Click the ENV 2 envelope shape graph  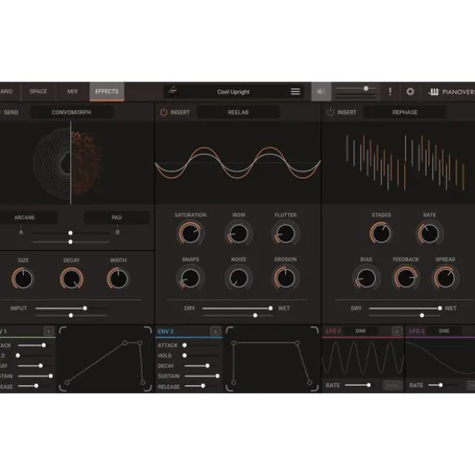coord(272,359)
